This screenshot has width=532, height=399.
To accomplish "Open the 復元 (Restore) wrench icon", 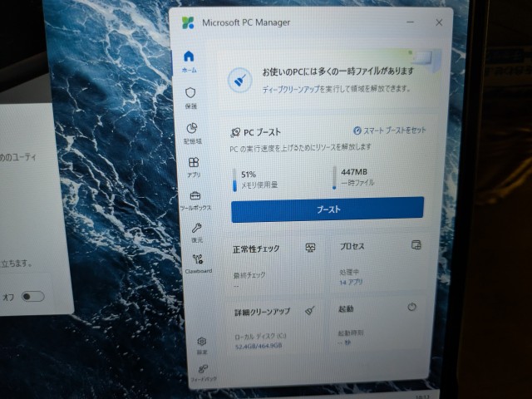I will (x=196, y=231).
